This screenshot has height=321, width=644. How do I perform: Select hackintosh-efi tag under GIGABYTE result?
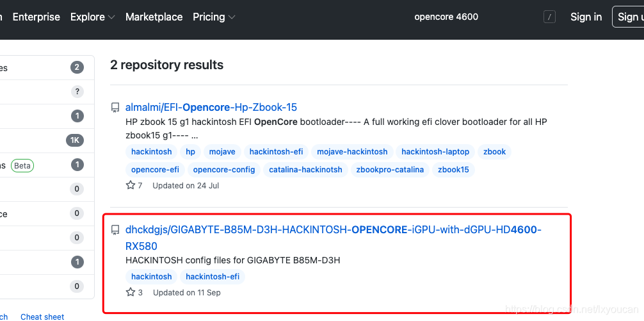coord(213,277)
